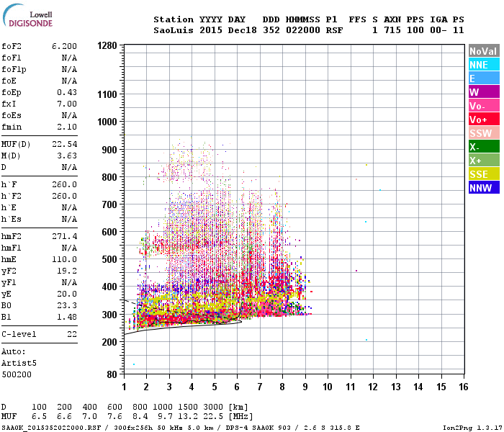Click the Artist5 label
The width and height of the screenshot is (504, 432).
[x=19, y=363]
